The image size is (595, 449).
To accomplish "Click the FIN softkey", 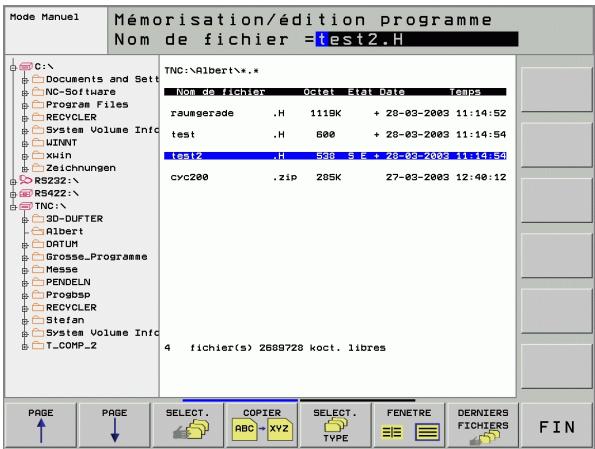I will [557, 425].
